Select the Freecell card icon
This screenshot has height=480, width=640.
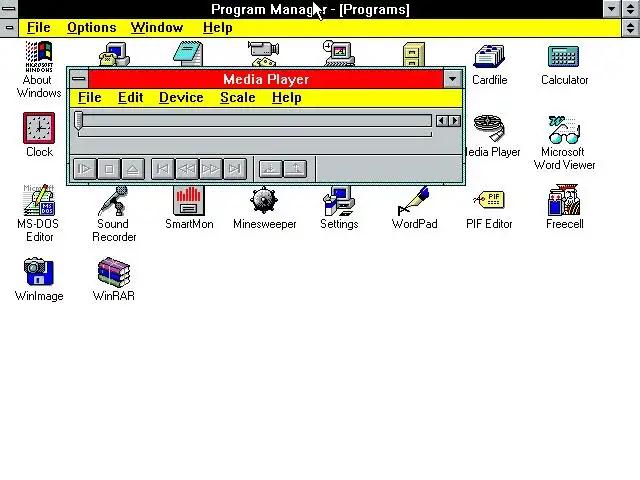pyautogui.click(x=564, y=200)
